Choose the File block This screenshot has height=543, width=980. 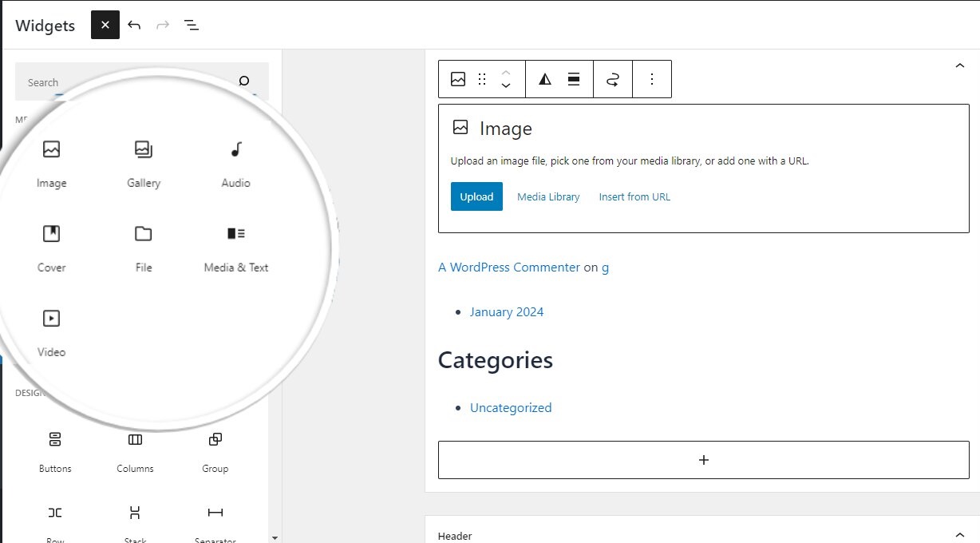(144, 248)
